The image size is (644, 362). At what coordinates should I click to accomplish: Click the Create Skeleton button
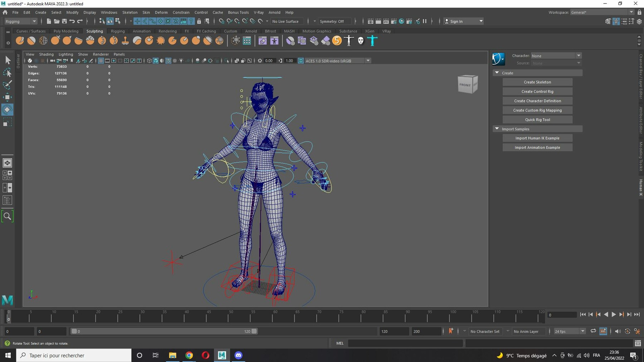point(537,82)
